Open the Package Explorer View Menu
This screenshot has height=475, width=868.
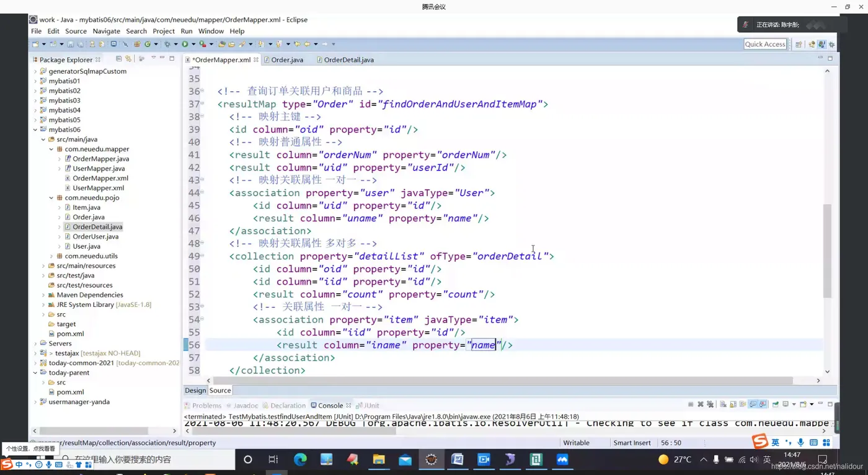[153, 58]
